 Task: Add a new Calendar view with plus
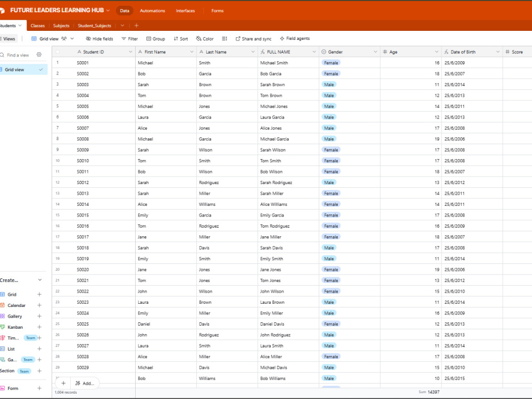[39, 305]
